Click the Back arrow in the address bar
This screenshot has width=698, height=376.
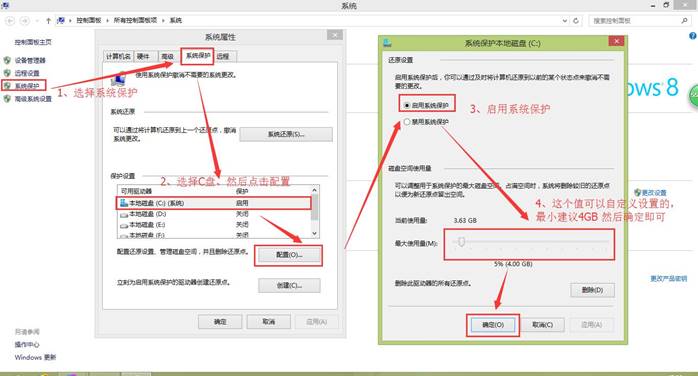pyautogui.click(x=10, y=20)
